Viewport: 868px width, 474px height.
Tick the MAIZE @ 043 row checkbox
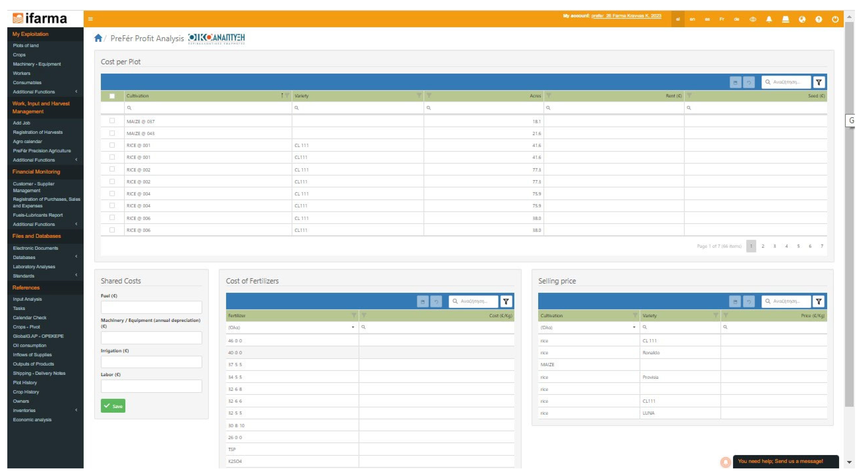click(x=112, y=133)
